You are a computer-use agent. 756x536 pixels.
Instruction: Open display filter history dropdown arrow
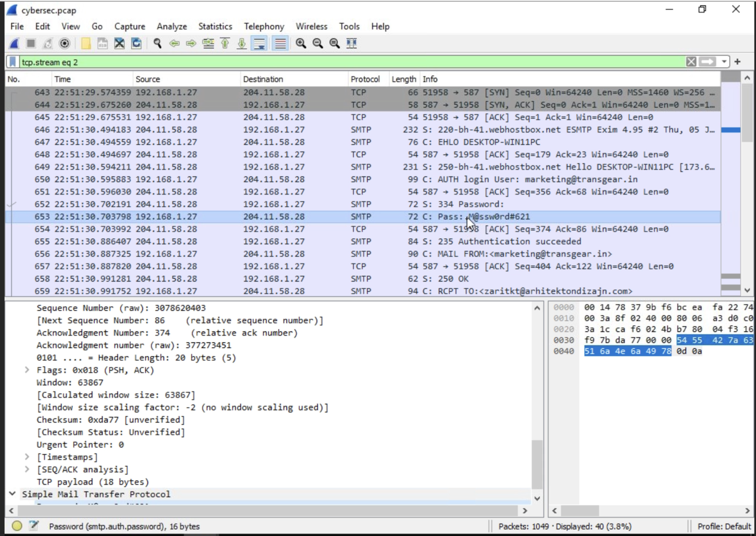[x=724, y=62]
